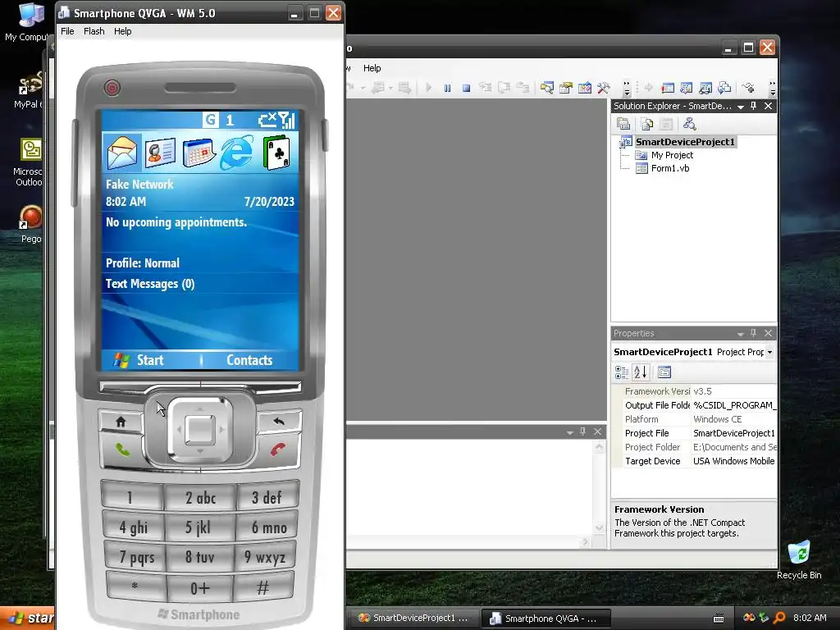Expand last toolbar overflow options arrow
Image resolution: width=840 pixels, height=630 pixels.
tap(773, 88)
